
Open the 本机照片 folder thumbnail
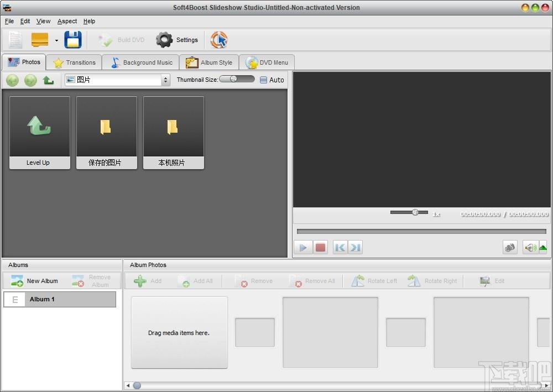click(x=173, y=132)
